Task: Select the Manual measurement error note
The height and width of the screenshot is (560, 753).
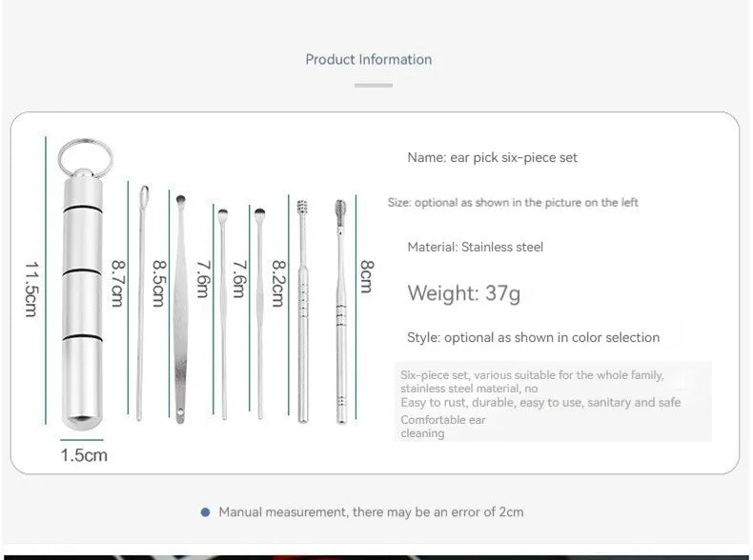Action: coord(371,512)
